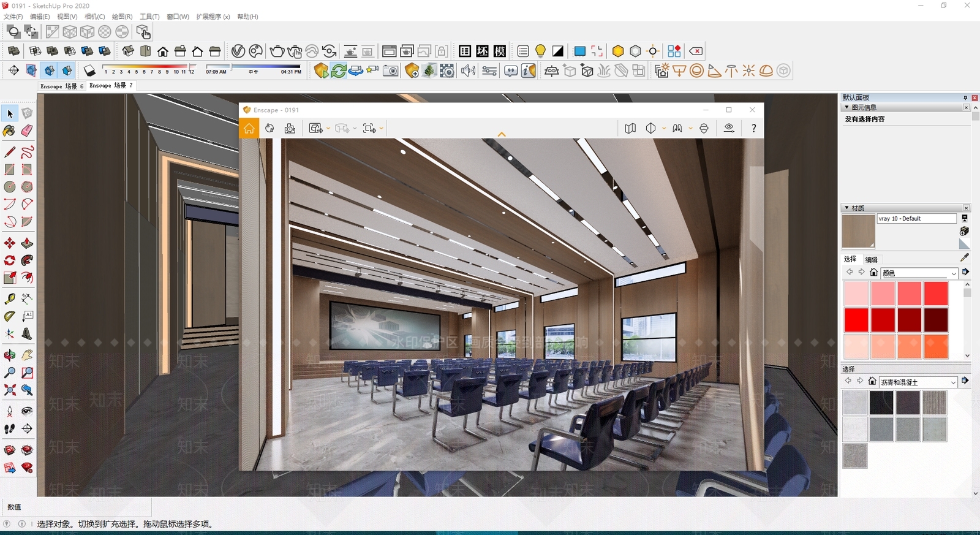This screenshot has width=980, height=535.
Task: Open Enscape asset library tree icon
Action: pyautogui.click(x=429, y=70)
